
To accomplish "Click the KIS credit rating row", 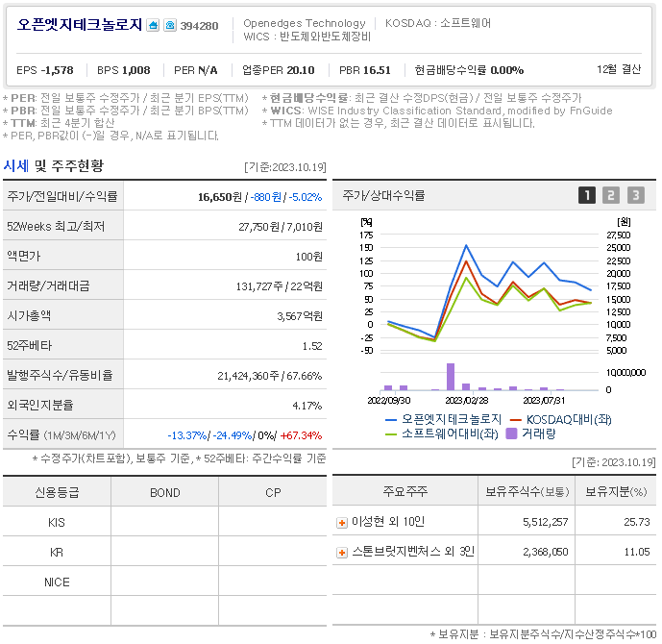I will pos(164,522).
